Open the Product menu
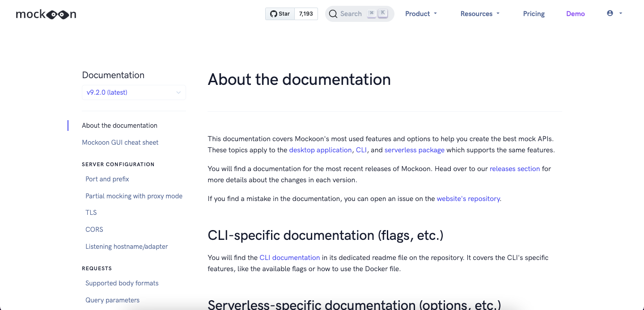Screen dimensions: 644x310 (x=421, y=14)
